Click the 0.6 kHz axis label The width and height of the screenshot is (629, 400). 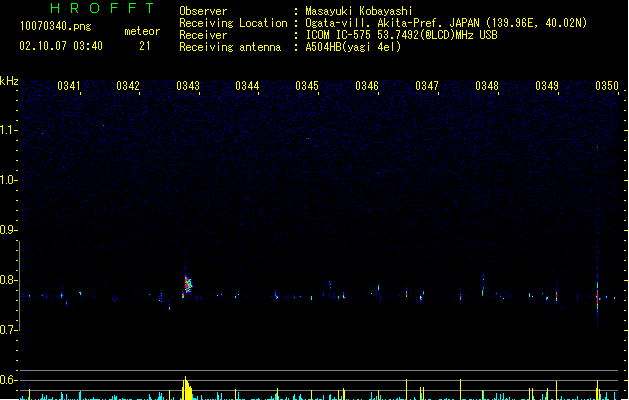8,380
